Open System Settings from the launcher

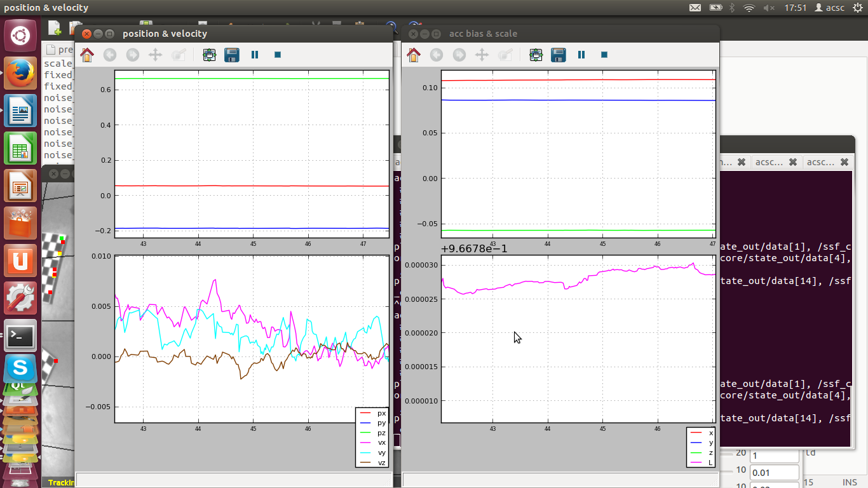[20, 299]
